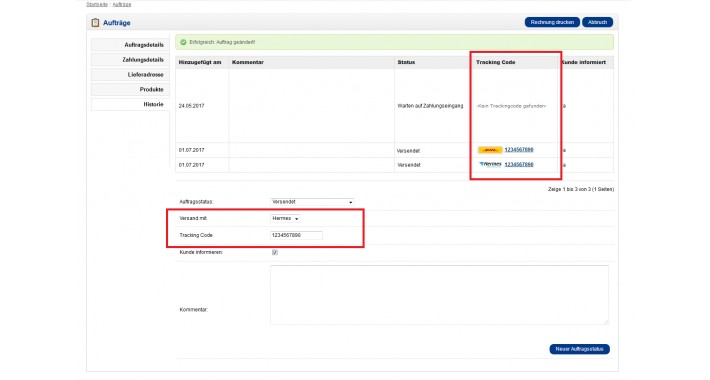Image resolution: width=710 pixels, height=380 pixels.
Task: Click the Auftragsstatus field label
Action: (196, 202)
